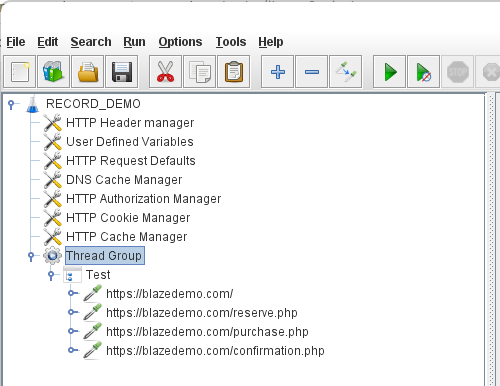Select User Defined Variables label

(x=130, y=142)
